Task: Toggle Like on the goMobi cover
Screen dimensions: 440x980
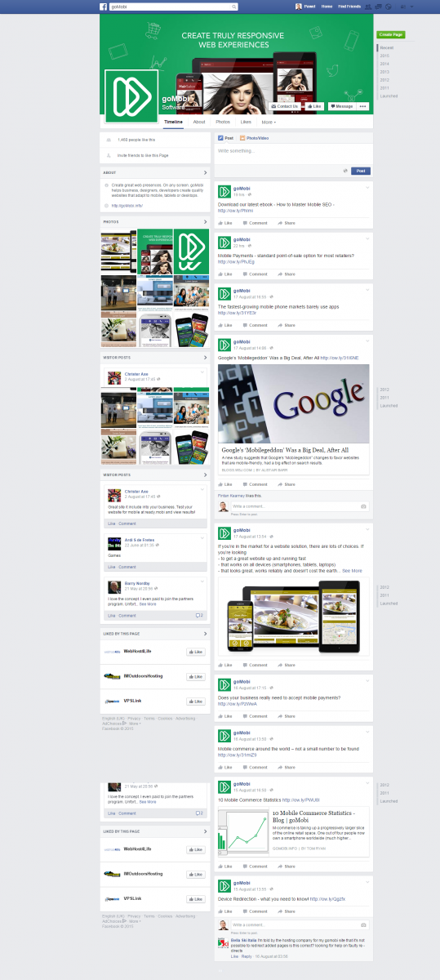Action: point(314,106)
